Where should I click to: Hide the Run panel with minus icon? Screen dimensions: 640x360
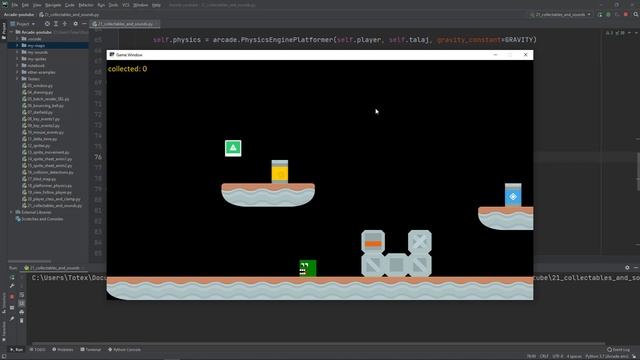tap(636, 268)
